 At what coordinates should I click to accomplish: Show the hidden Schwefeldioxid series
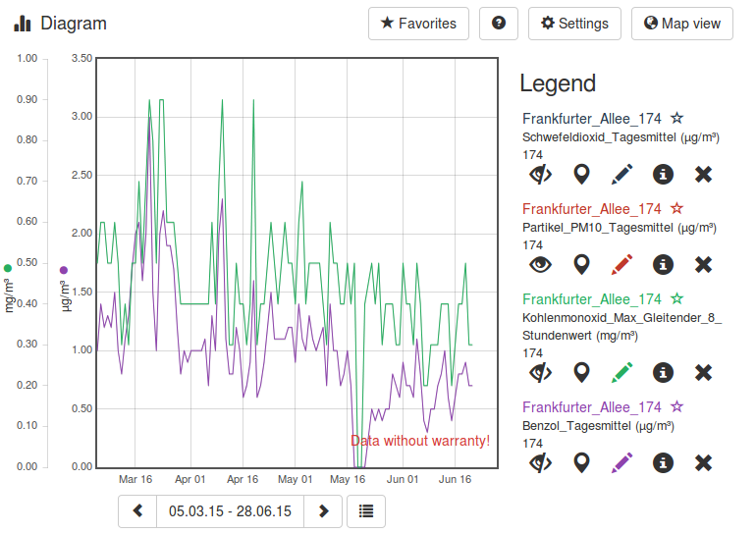541,175
